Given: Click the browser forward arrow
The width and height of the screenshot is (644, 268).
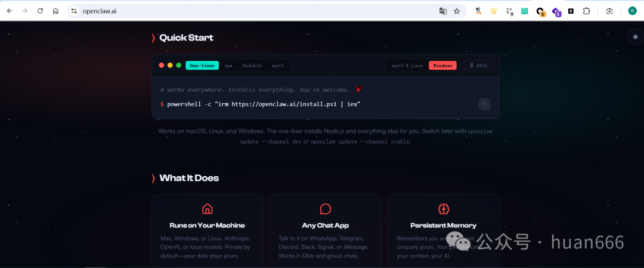Looking at the screenshot, I should click(24, 11).
